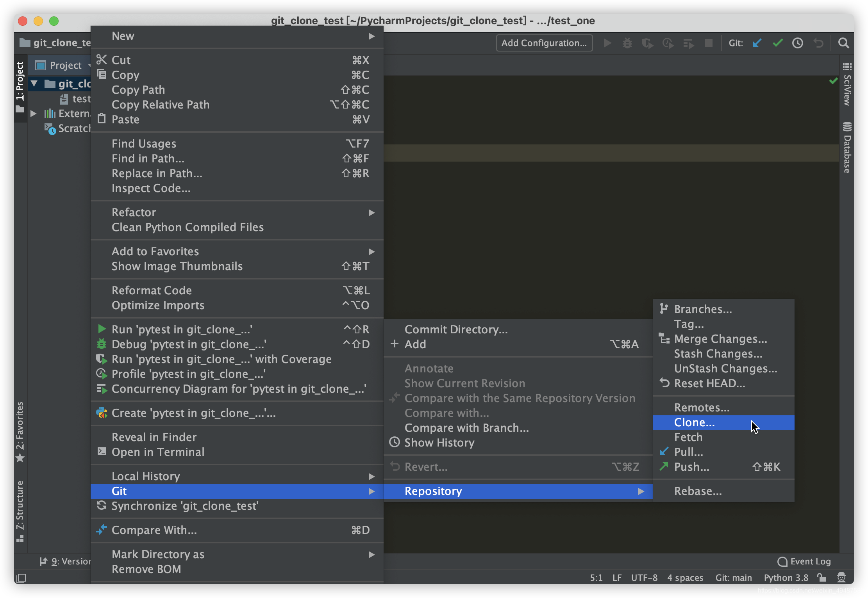
Task: Click the lock icon in status bar
Action: coord(822,577)
